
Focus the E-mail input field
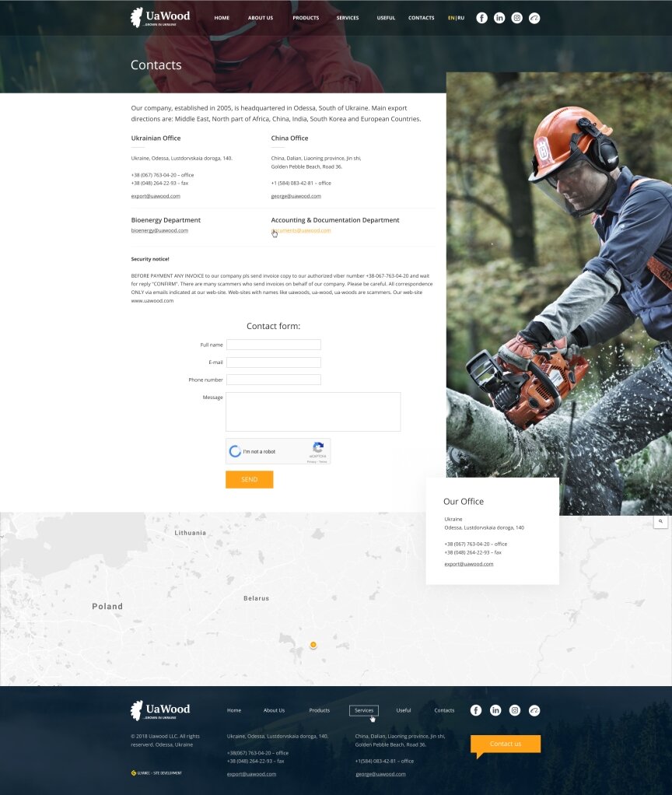274,362
